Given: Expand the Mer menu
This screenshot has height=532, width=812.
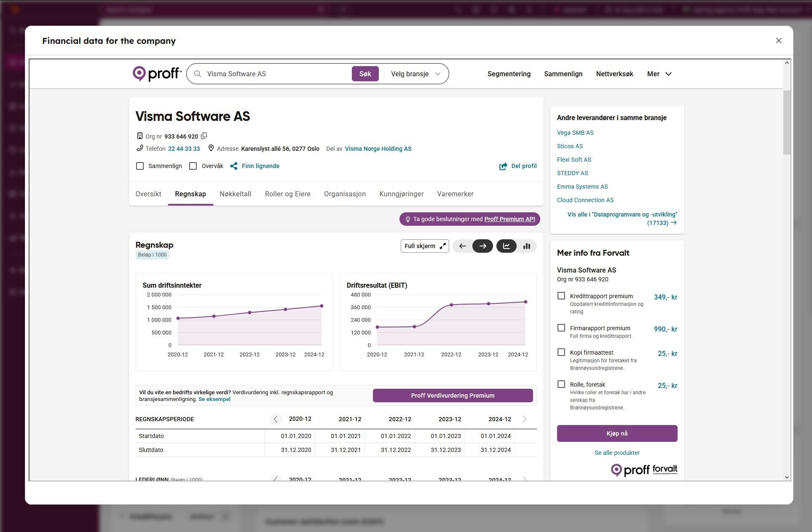Looking at the screenshot, I should (659, 74).
